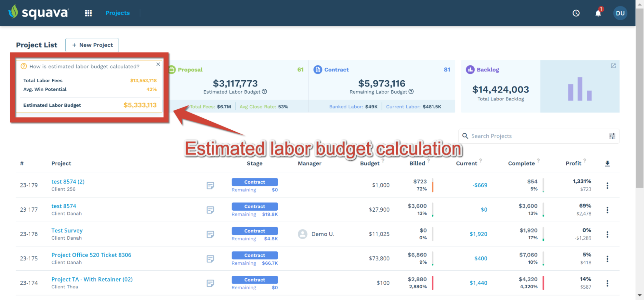The height and width of the screenshot is (300, 644).
Task: Open Project Office 520 Ticket 8306 link
Action: pos(91,255)
